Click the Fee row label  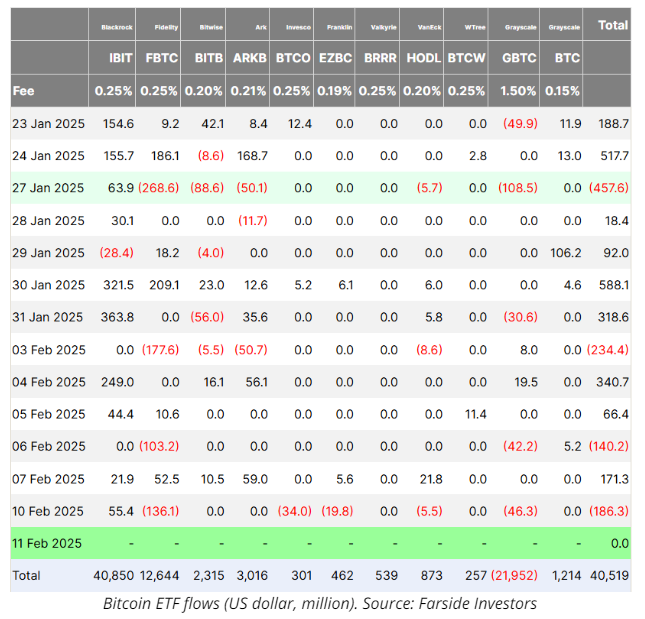click(x=23, y=91)
